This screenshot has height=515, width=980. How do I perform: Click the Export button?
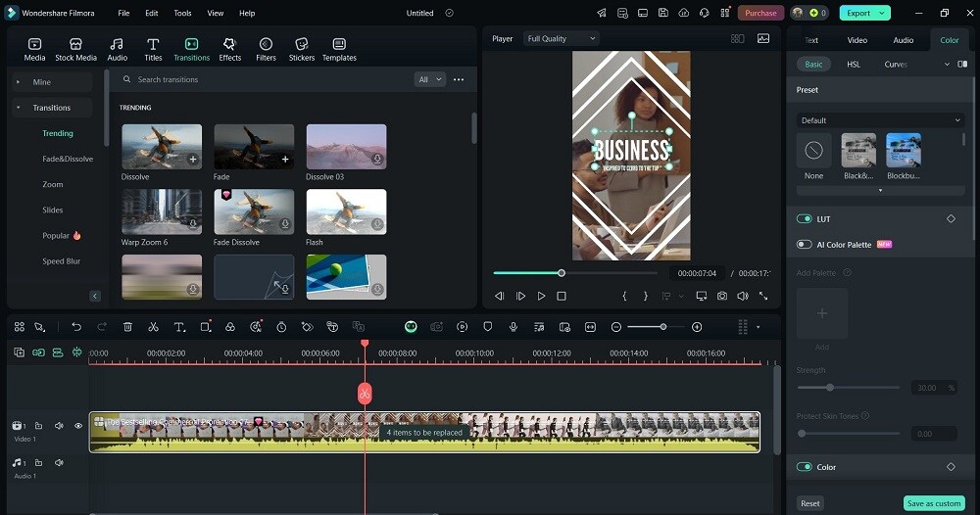coord(858,13)
